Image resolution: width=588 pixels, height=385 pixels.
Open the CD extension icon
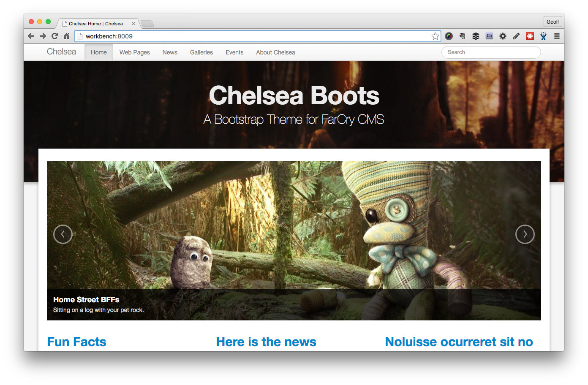490,36
